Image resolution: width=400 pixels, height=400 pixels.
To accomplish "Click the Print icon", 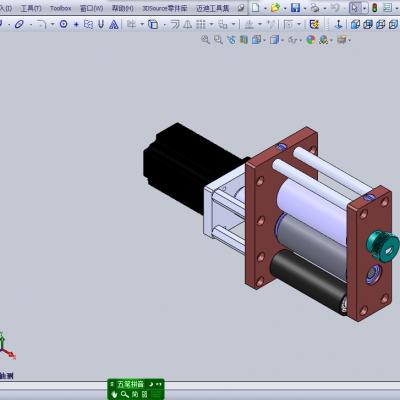I will coord(315,8).
